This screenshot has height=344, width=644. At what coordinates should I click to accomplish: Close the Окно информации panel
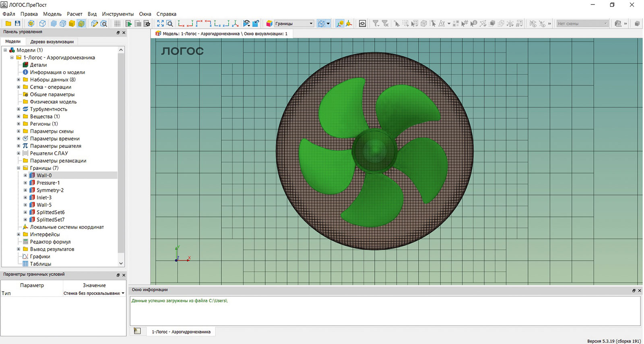[x=640, y=290]
